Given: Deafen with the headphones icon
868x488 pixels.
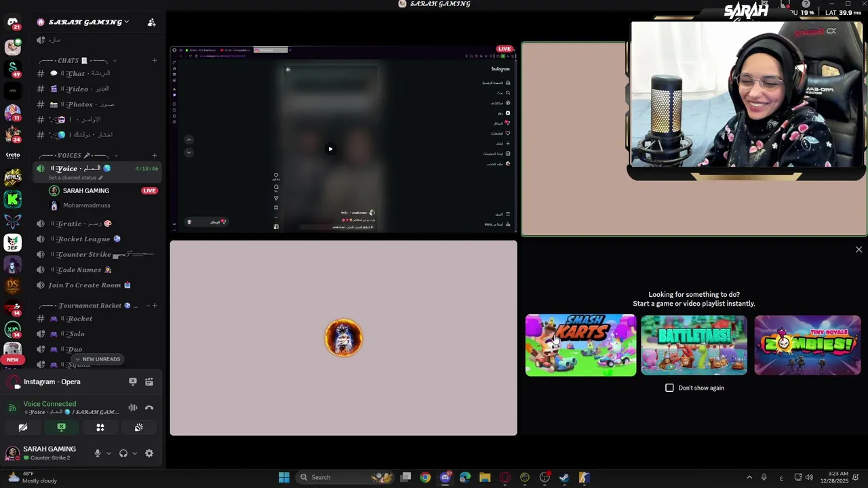Looking at the screenshot, I should [123, 453].
